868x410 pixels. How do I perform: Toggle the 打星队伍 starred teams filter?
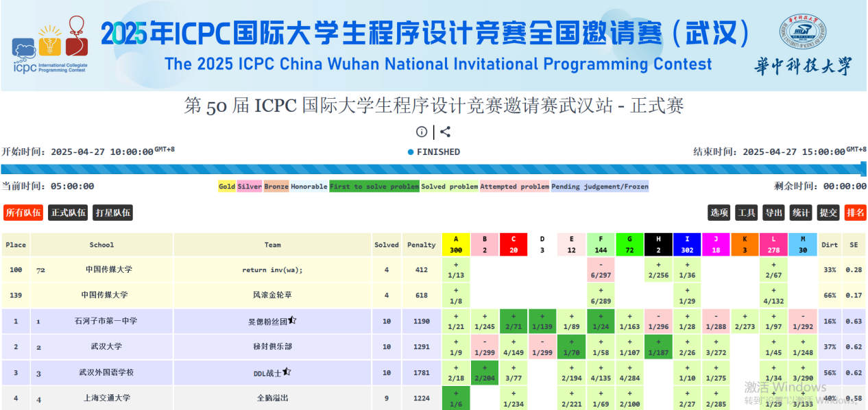[x=112, y=213]
